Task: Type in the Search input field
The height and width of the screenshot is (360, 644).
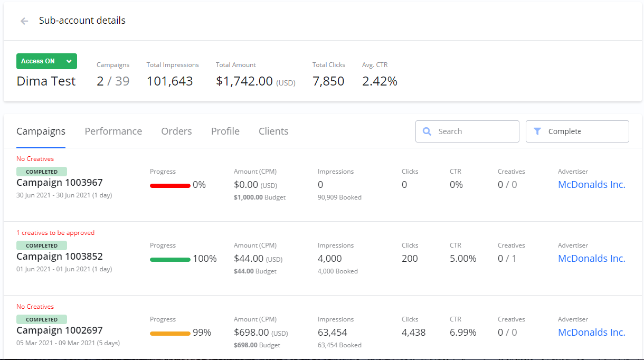Action: pyautogui.click(x=475, y=131)
